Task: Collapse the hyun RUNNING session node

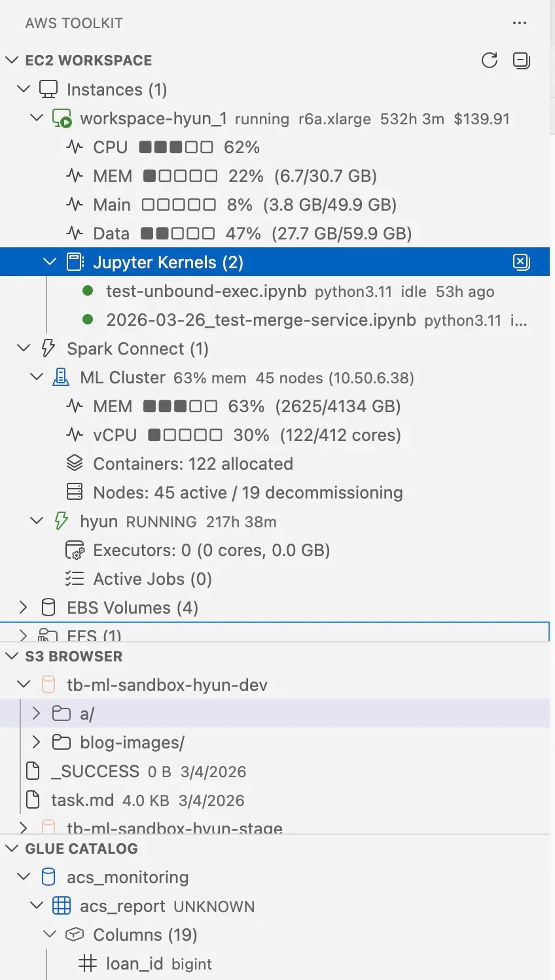Action: point(37,521)
